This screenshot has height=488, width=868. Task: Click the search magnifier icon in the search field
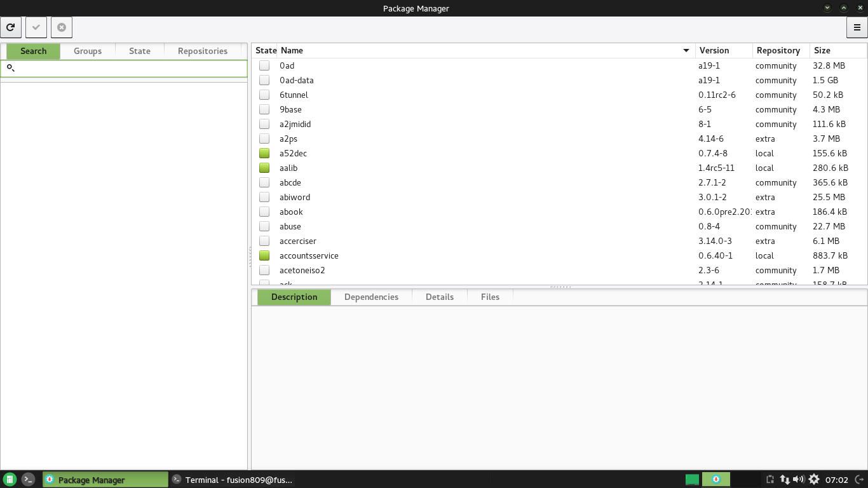coord(10,68)
